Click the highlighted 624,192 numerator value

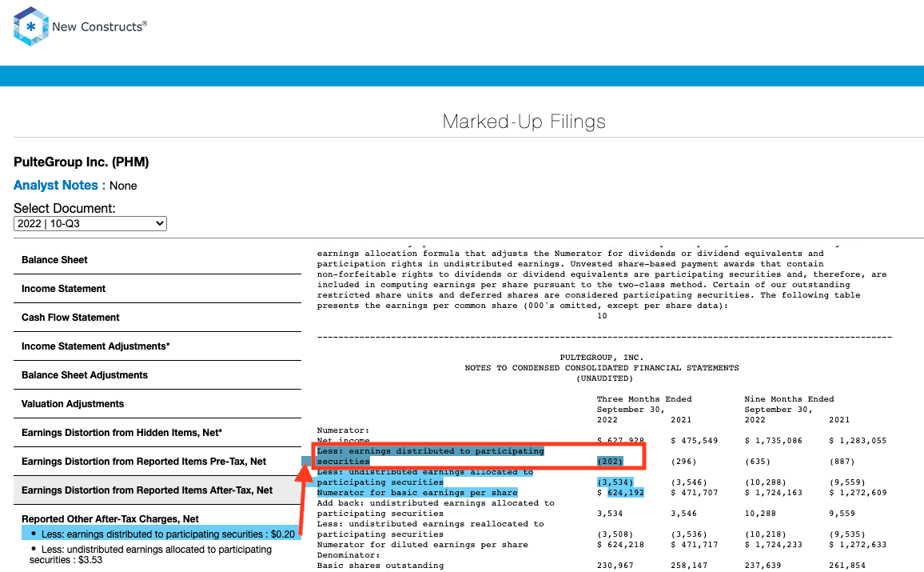[x=626, y=492]
